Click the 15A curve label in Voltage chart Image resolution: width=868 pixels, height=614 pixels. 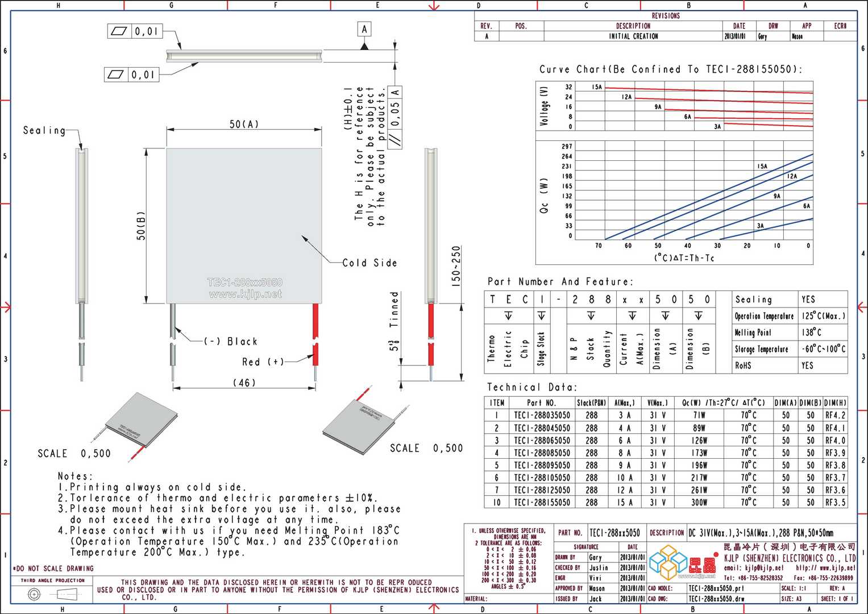click(596, 87)
